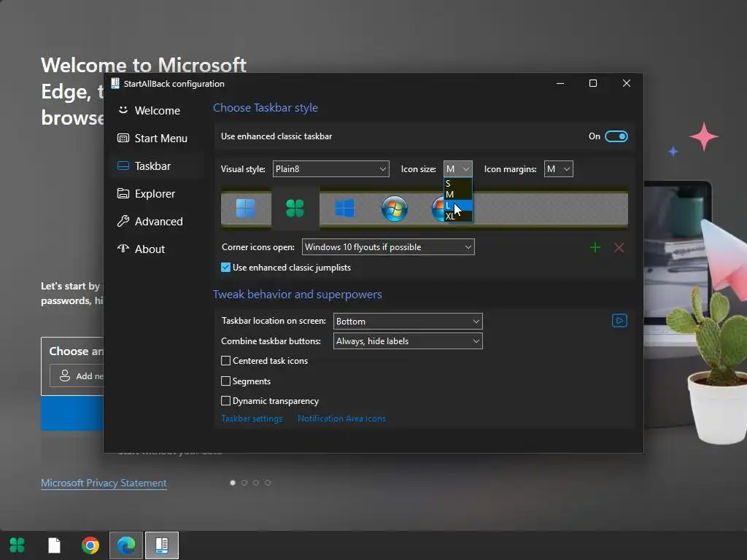The image size is (747, 560).
Task: Open the Explorer settings page
Action: pyautogui.click(x=156, y=193)
